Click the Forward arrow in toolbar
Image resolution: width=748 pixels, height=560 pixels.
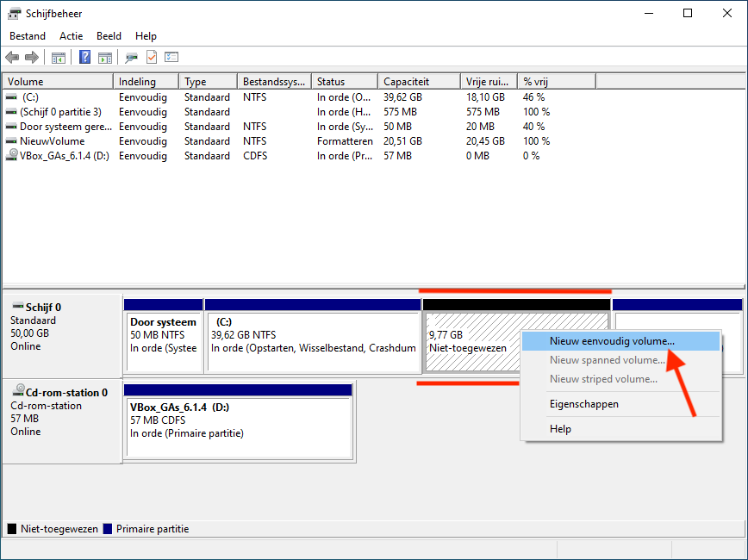32,58
